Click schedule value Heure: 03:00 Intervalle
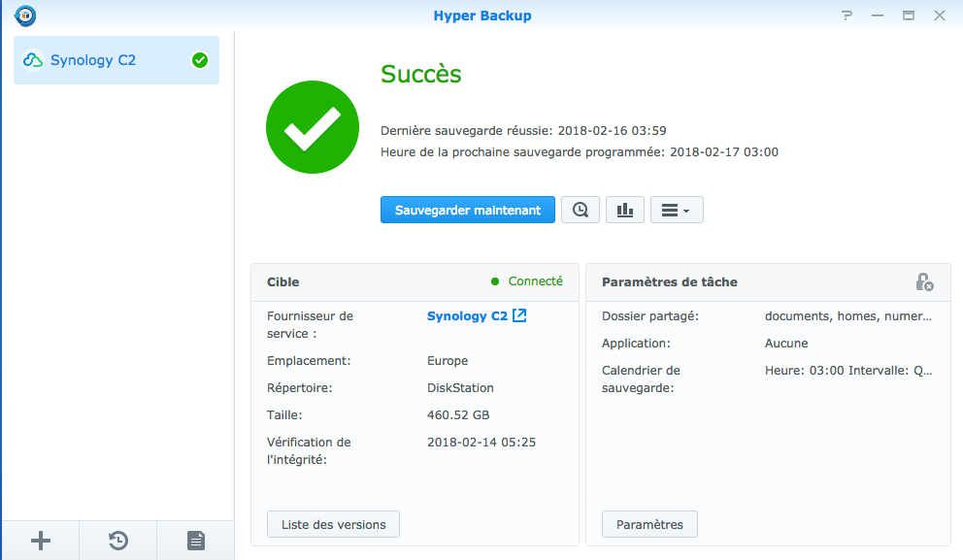963x560 pixels. pos(848,371)
